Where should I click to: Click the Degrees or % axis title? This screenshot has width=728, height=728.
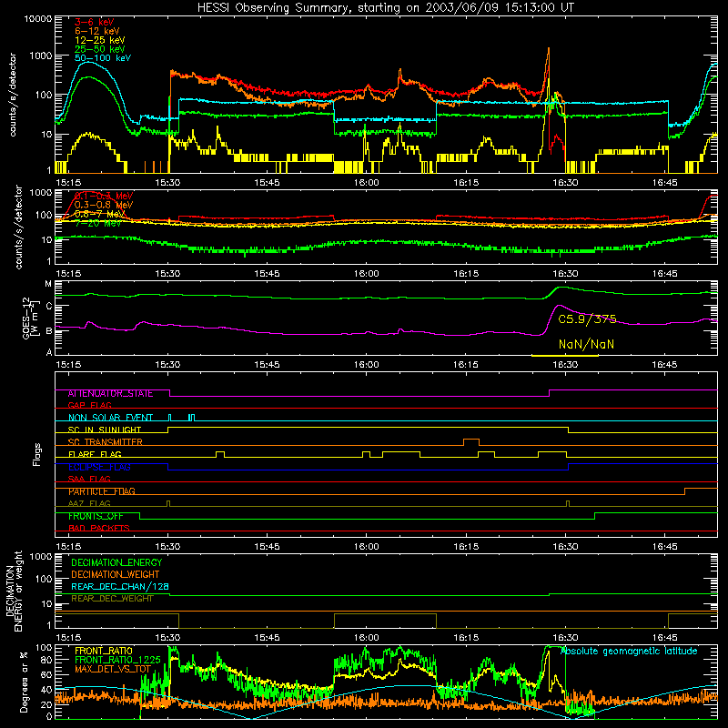tap(24, 682)
